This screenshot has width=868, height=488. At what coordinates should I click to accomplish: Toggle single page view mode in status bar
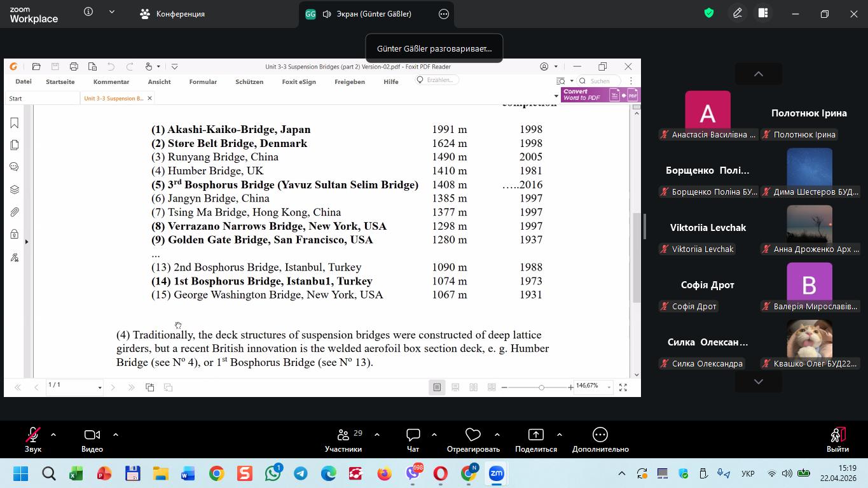click(437, 387)
